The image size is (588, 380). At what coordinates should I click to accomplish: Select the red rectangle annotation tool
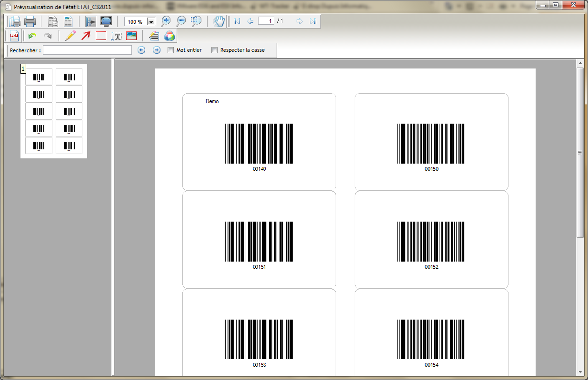(x=101, y=36)
